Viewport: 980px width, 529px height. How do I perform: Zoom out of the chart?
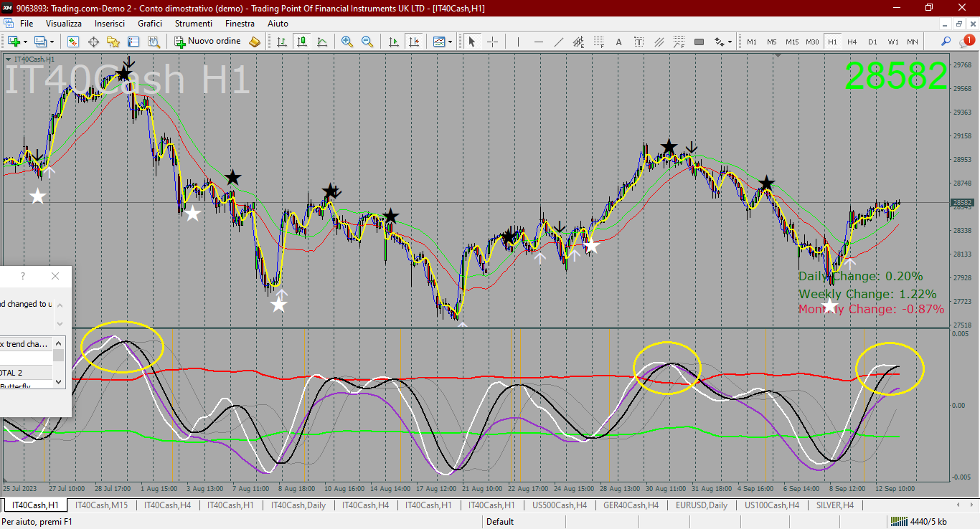click(x=367, y=42)
